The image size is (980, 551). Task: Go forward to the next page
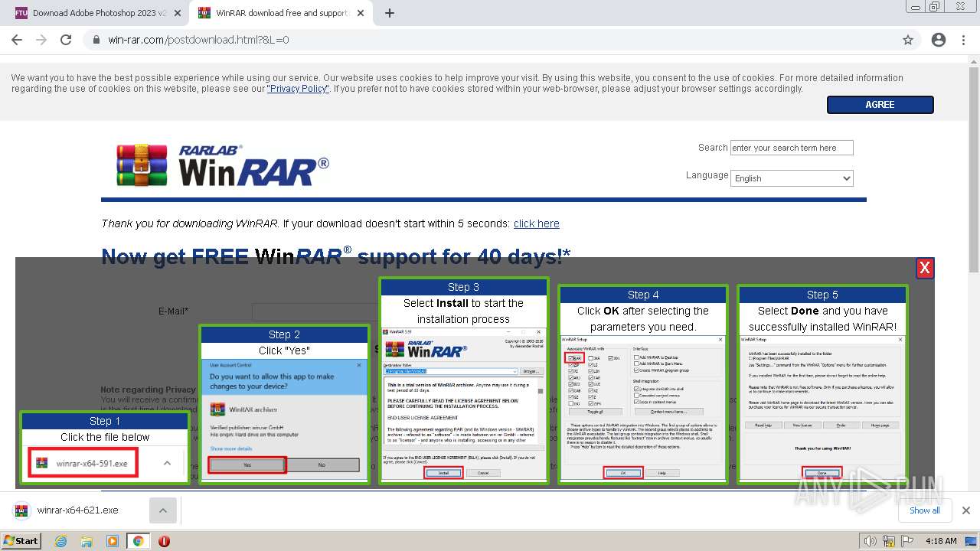point(41,40)
